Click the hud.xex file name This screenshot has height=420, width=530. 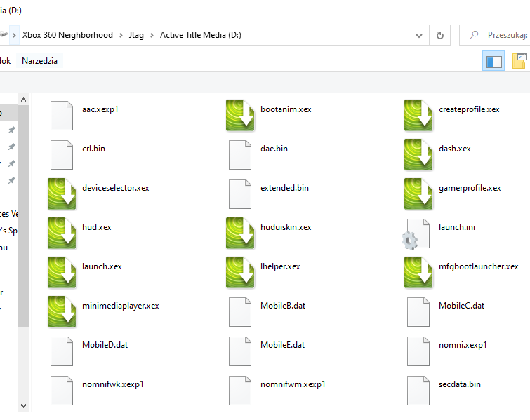click(97, 227)
